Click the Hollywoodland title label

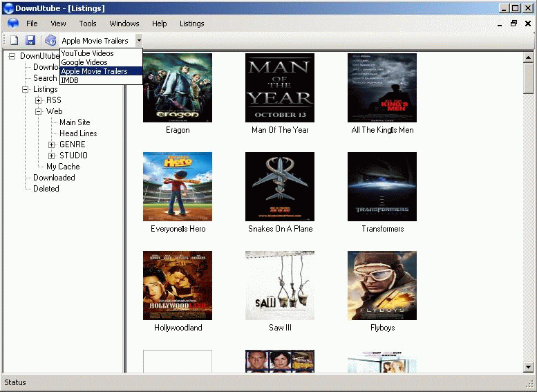click(x=178, y=328)
